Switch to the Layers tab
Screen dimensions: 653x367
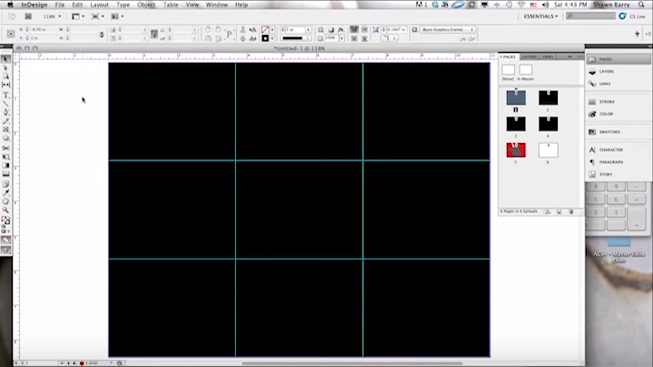pyautogui.click(x=529, y=57)
